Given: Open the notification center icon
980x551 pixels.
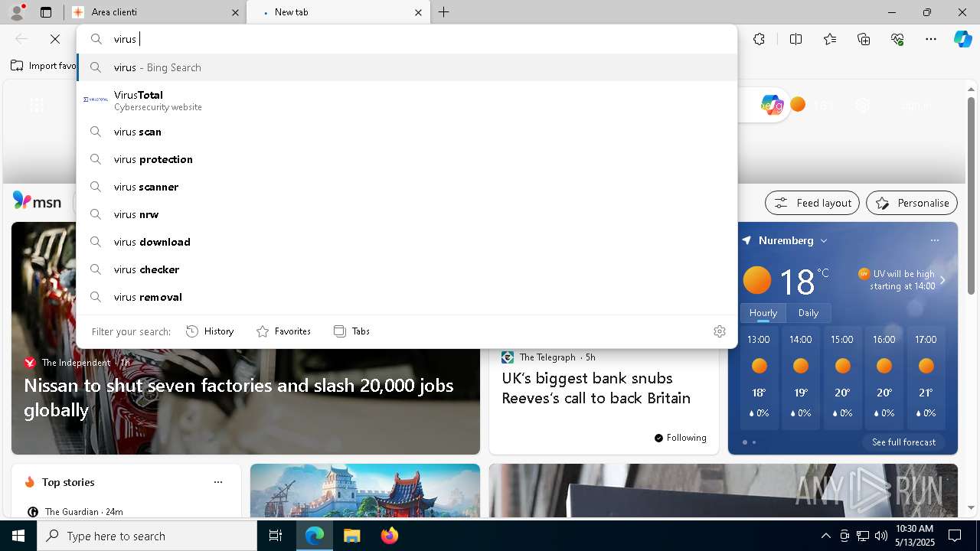Looking at the screenshot, I should pyautogui.click(x=955, y=536).
